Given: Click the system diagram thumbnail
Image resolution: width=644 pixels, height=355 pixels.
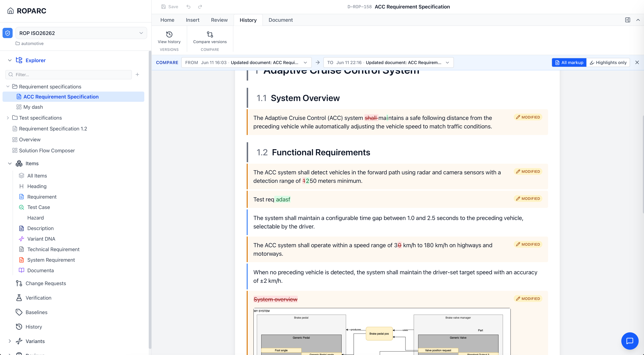Looking at the screenshot, I should click(x=382, y=331).
